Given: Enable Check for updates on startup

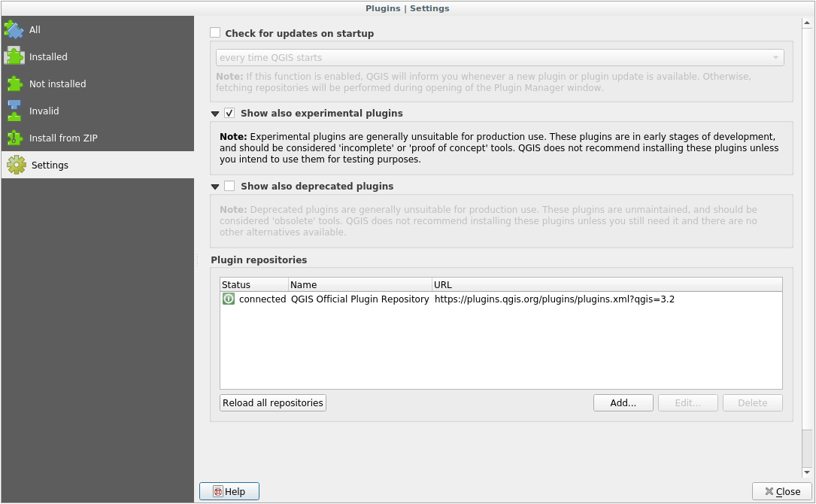Looking at the screenshot, I should [x=215, y=32].
